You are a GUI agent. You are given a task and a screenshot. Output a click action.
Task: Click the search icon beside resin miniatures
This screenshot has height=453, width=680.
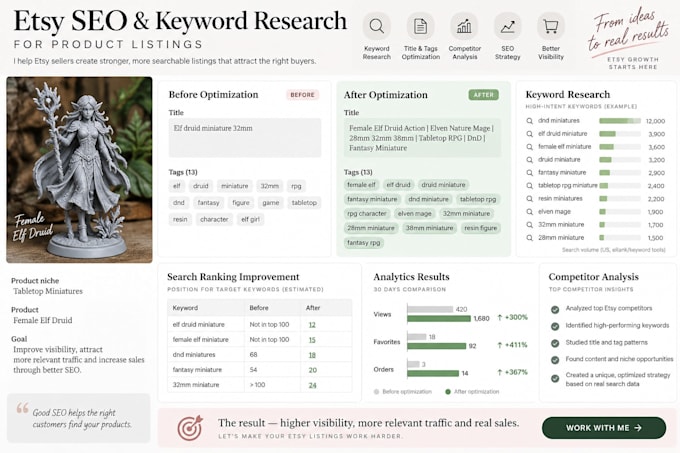pos(530,199)
